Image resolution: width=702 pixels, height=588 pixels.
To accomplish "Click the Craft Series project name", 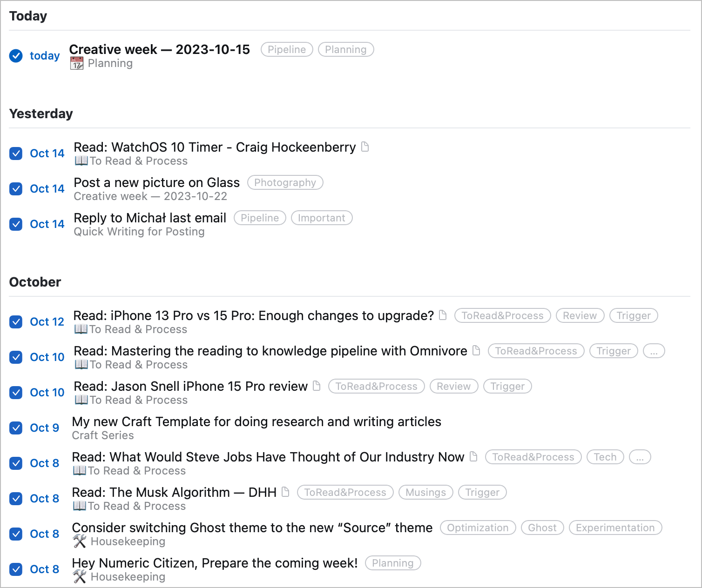I will pyautogui.click(x=103, y=435).
